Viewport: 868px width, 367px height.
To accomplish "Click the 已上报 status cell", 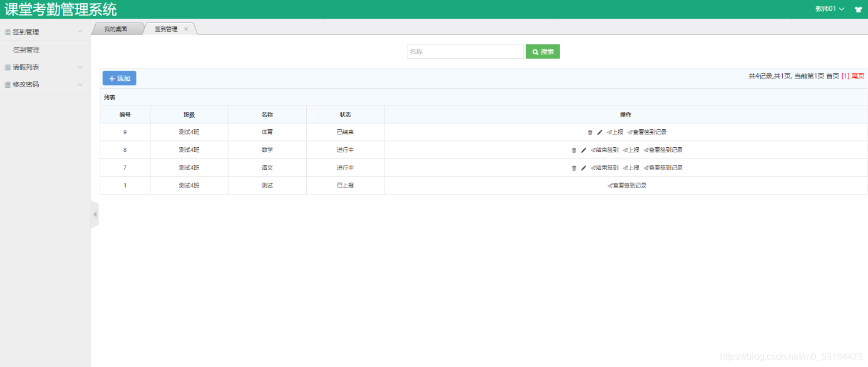I will click(345, 186).
